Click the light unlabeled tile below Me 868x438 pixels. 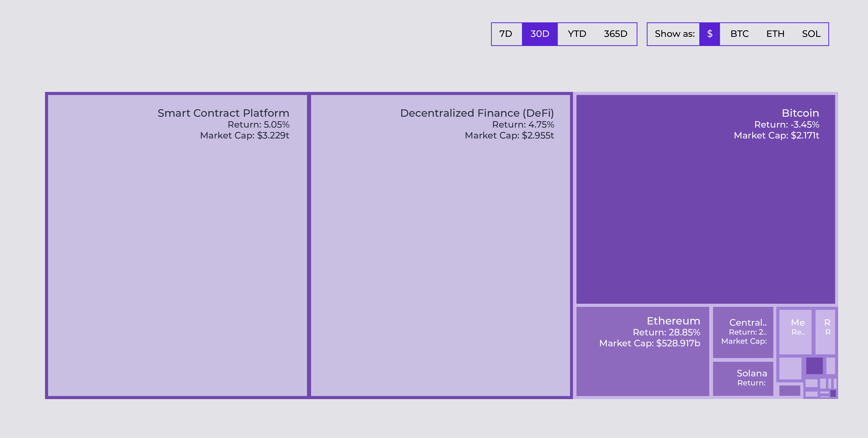790,368
